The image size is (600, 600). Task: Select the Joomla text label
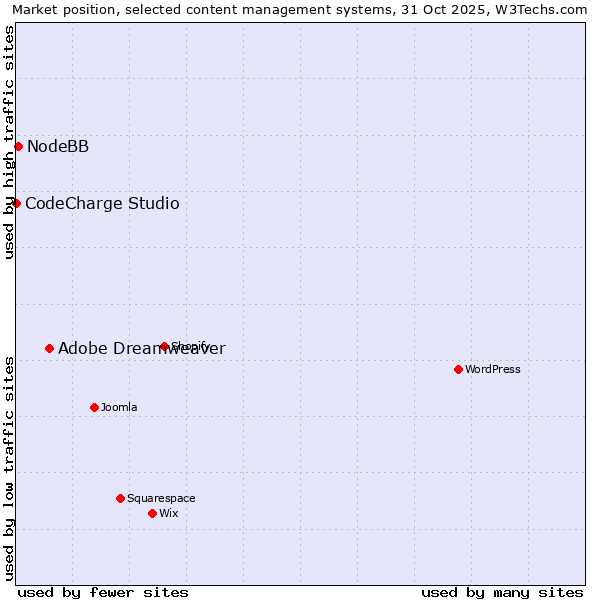click(x=119, y=408)
